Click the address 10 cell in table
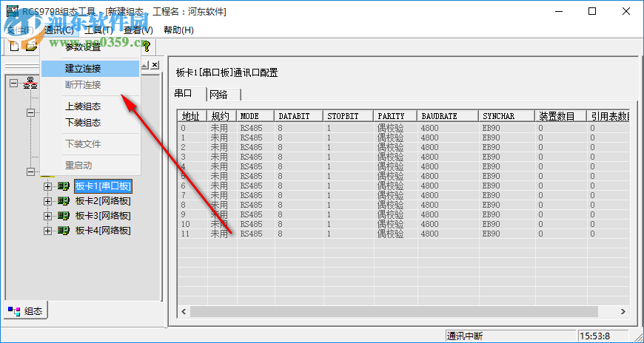The width and height of the screenshot is (644, 343). click(192, 224)
